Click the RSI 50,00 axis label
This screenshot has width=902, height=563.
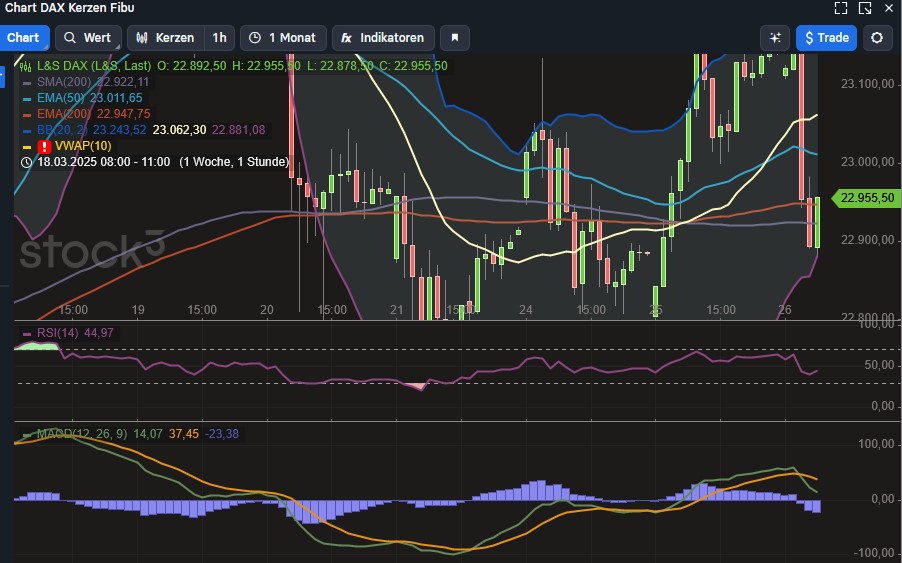[x=880, y=365]
